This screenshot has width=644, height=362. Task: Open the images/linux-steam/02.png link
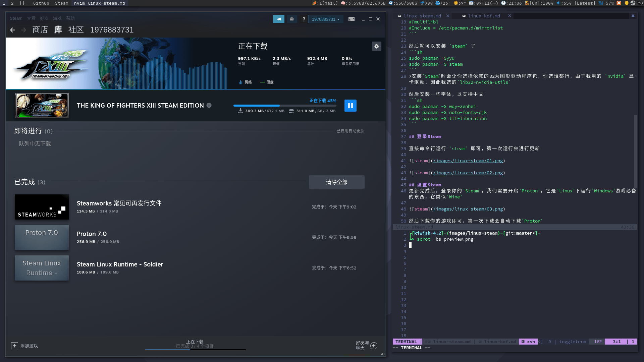(468, 173)
